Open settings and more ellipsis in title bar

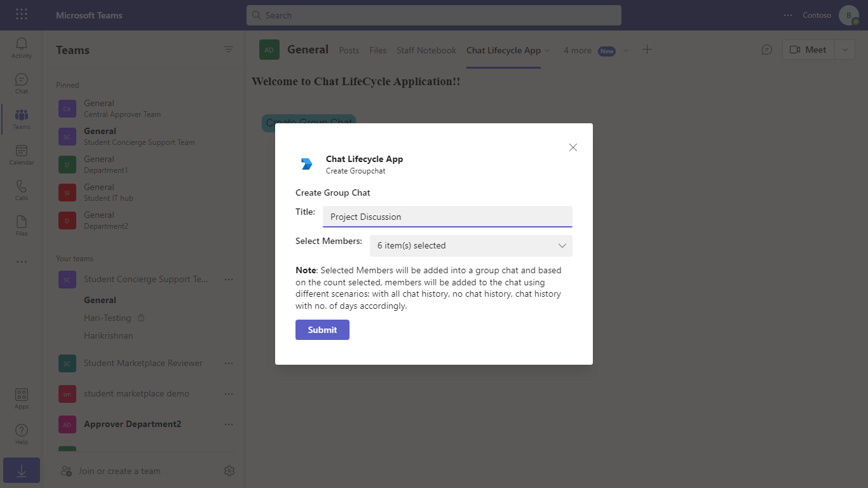[788, 15]
